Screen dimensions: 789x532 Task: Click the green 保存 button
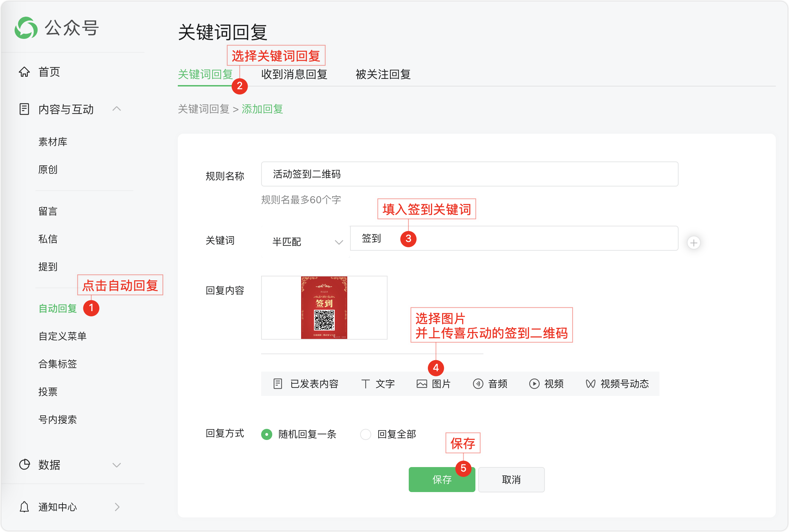click(442, 480)
